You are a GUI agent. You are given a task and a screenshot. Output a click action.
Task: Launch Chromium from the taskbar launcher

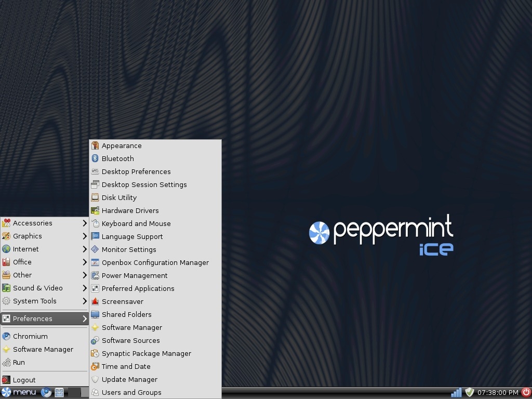46,393
